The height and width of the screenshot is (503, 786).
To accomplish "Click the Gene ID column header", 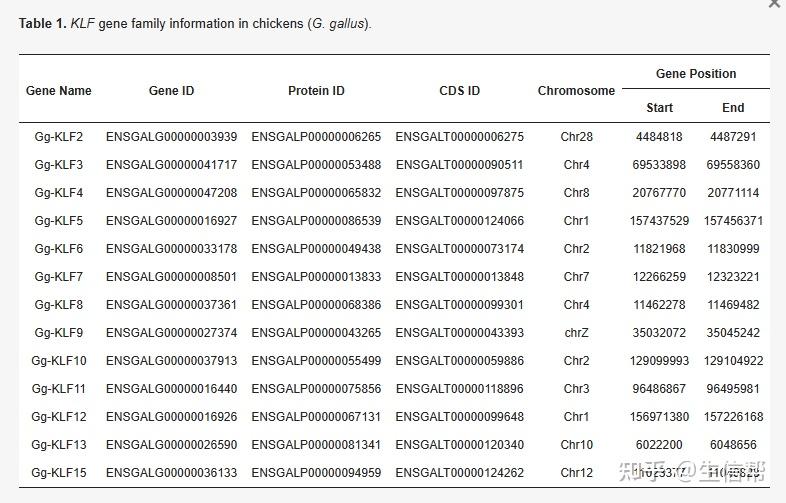I will 171,91.
